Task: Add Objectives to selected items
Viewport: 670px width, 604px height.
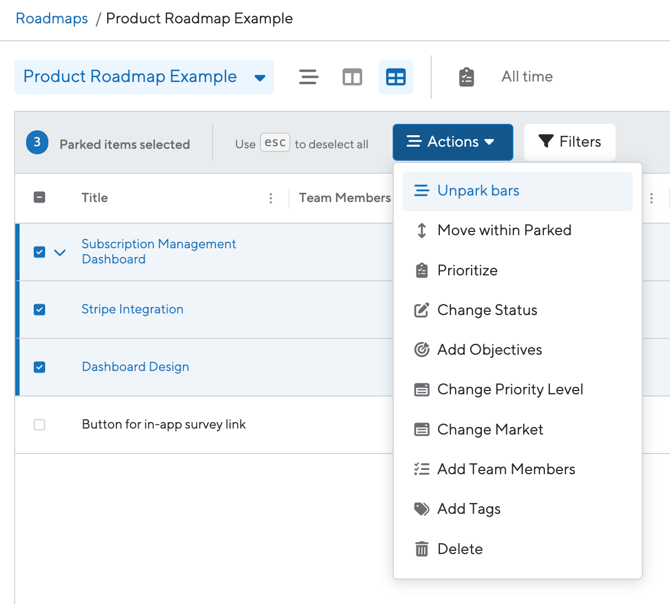Action: pos(489,350)
